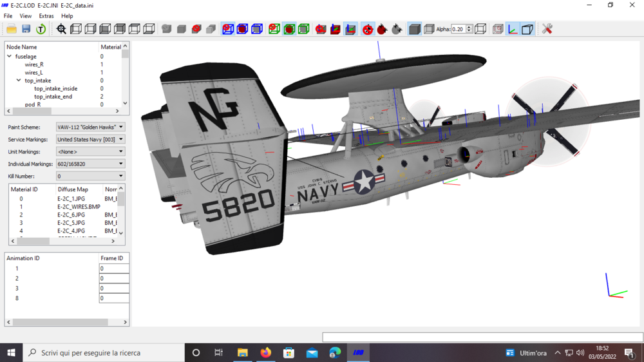Open the Help menu

pyautogui.click(x=67, y=16)
